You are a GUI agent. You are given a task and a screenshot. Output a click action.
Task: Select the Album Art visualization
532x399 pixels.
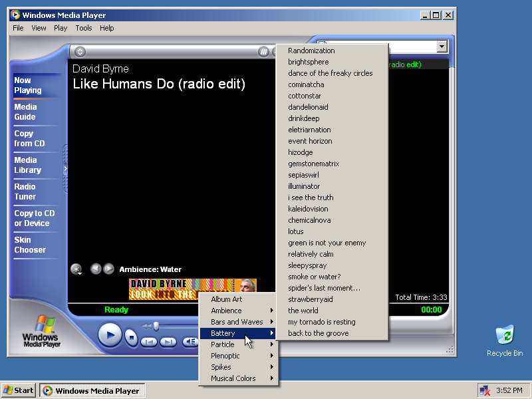click(227, 299)
